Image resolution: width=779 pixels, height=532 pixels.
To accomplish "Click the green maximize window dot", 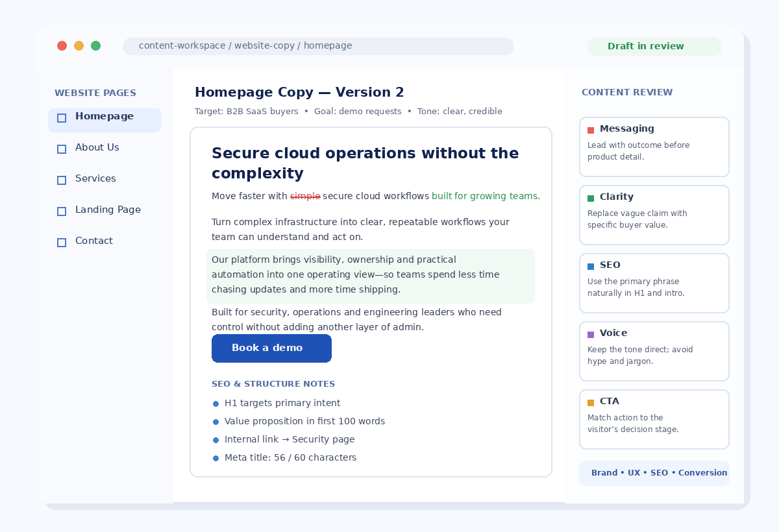I will (95, 45).
